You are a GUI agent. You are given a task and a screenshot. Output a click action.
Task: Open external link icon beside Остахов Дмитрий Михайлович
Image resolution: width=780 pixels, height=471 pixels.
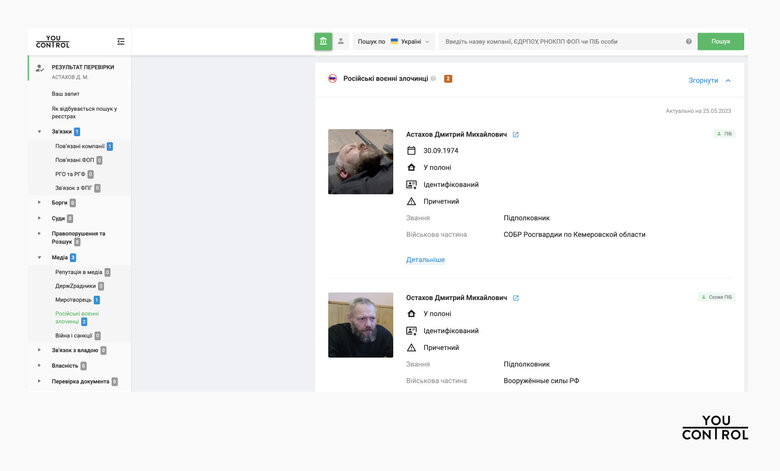coord(516,298)
